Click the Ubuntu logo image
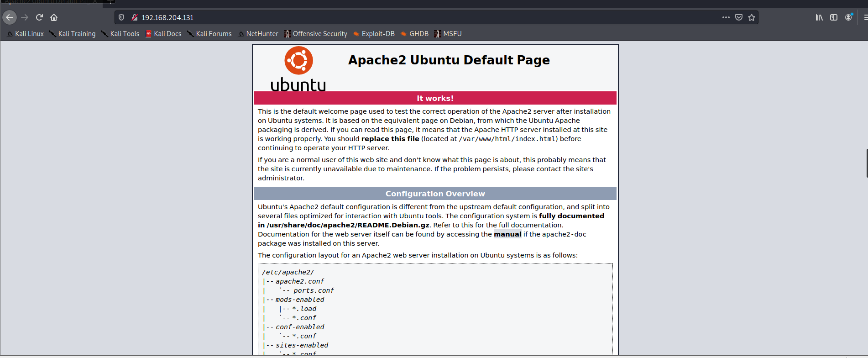 (x=298, y=68)
